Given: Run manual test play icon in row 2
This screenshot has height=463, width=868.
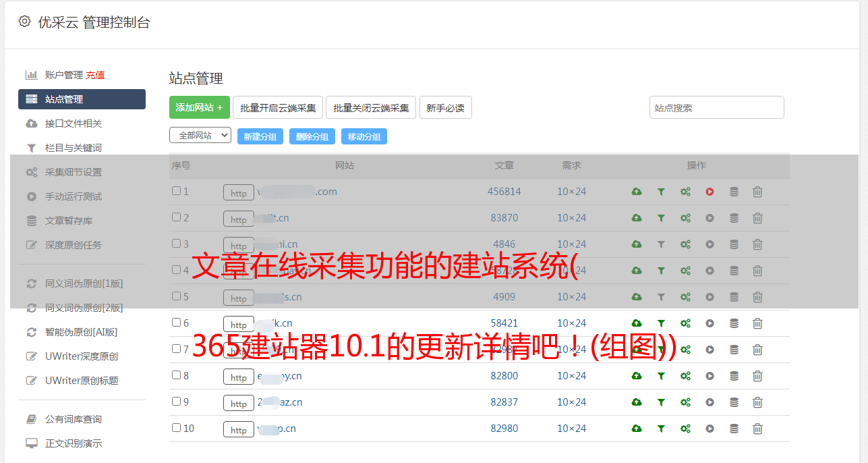Looking at the screenshot, I should tap(710, 218).
